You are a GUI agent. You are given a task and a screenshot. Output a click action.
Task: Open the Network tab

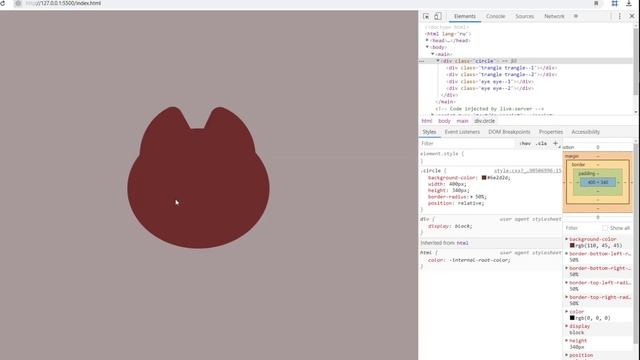[x=554, y=16]
